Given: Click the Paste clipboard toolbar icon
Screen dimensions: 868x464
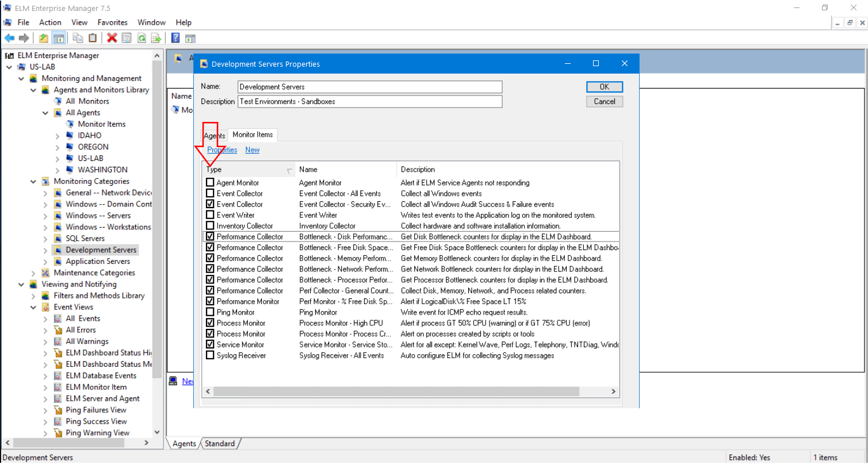Looking at the screenshot, I should pos(92,38).
